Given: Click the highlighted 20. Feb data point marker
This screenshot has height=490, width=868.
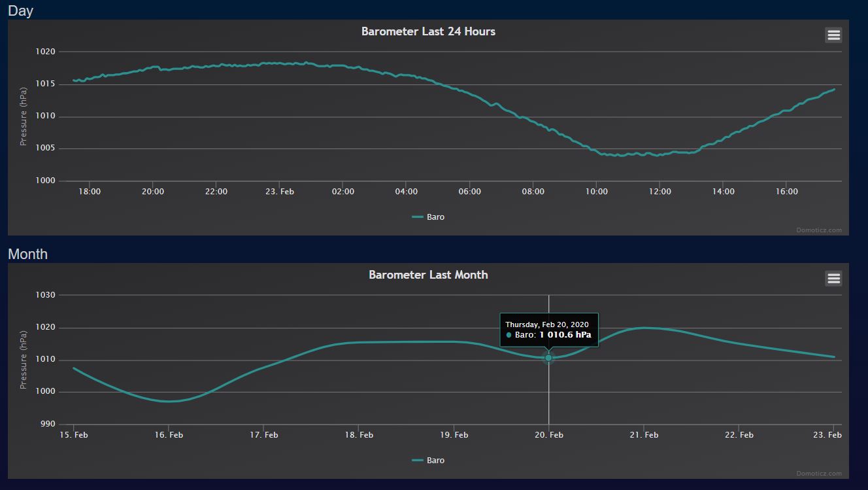Looking at the screenshot, I should point(548,358).
